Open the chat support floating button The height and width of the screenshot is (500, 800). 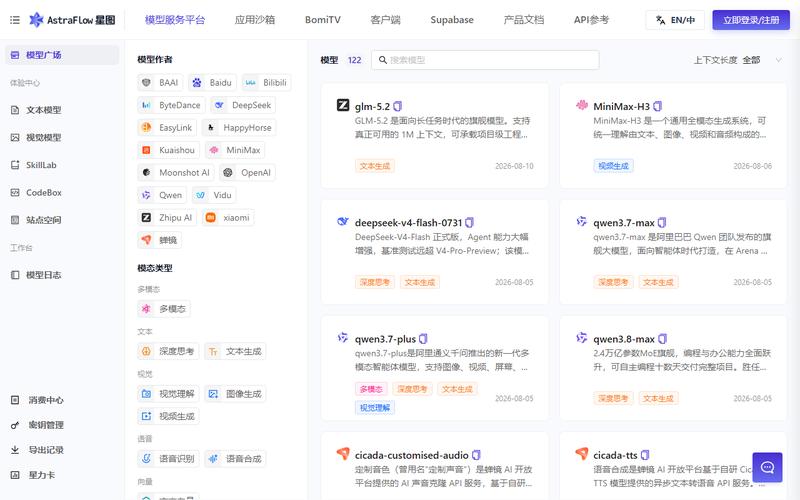767,467
